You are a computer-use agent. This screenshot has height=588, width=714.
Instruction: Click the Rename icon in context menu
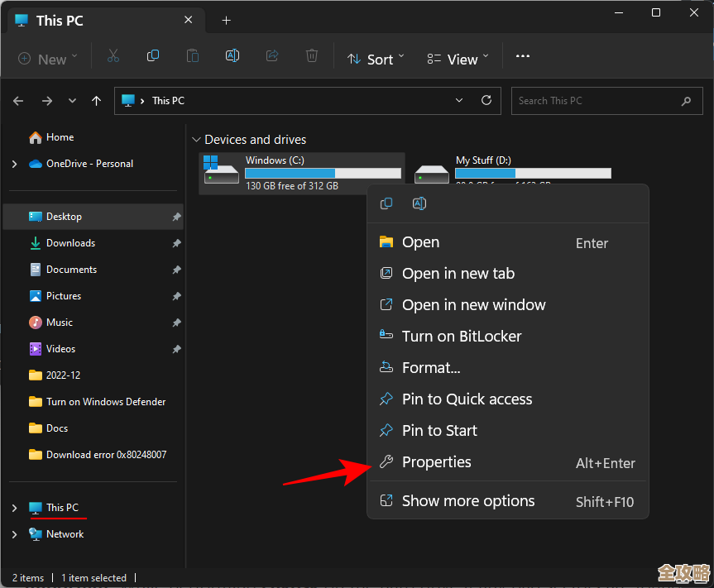[x=419, y=203]
